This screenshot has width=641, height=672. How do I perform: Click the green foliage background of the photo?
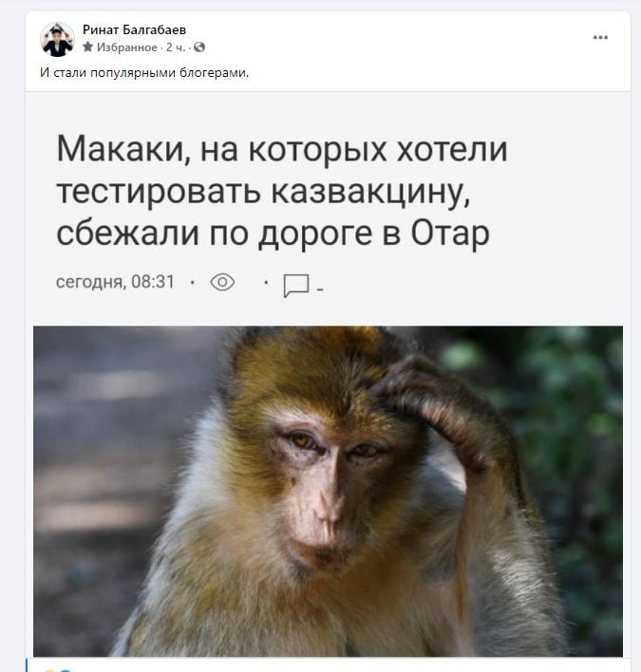tap(571, 407)
